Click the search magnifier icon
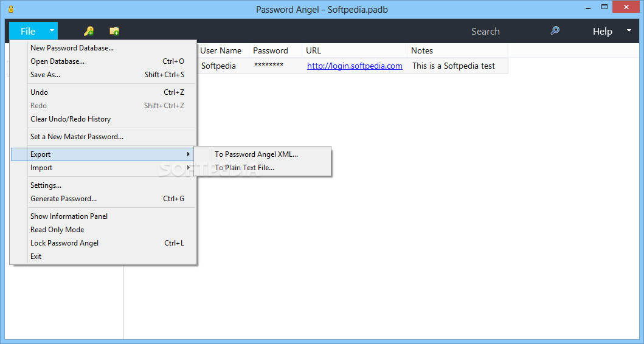Screen dimensions: 644x344 coord(555,31)
